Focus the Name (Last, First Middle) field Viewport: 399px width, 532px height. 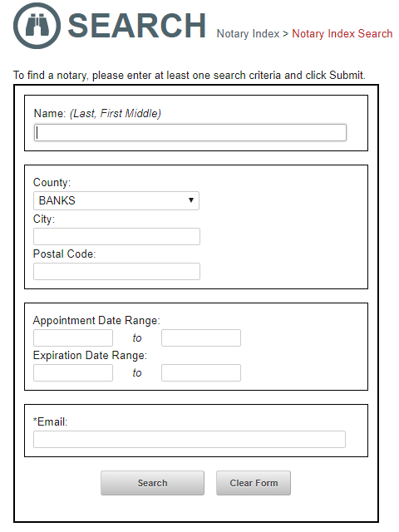click(x=190, y=132)
